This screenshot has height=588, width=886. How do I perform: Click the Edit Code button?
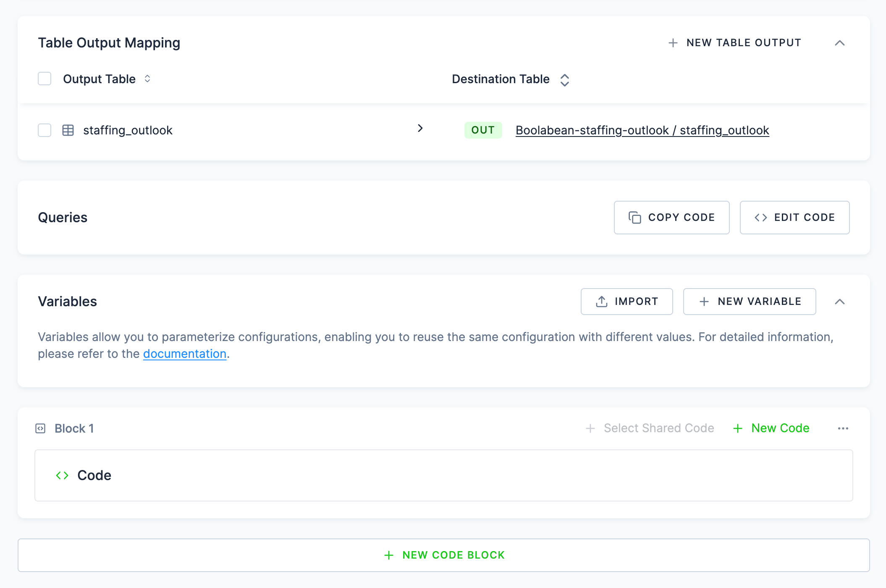(794, 218)
